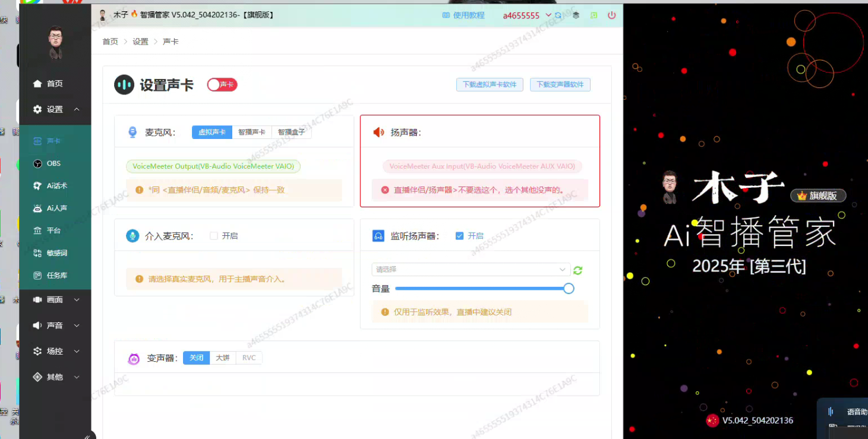
Task: Click the green window shrink icon
Action: tap(594, 15)
